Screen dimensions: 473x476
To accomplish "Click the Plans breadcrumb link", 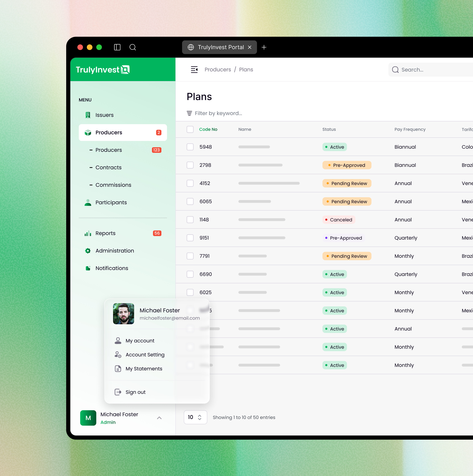I will (246, 69).
